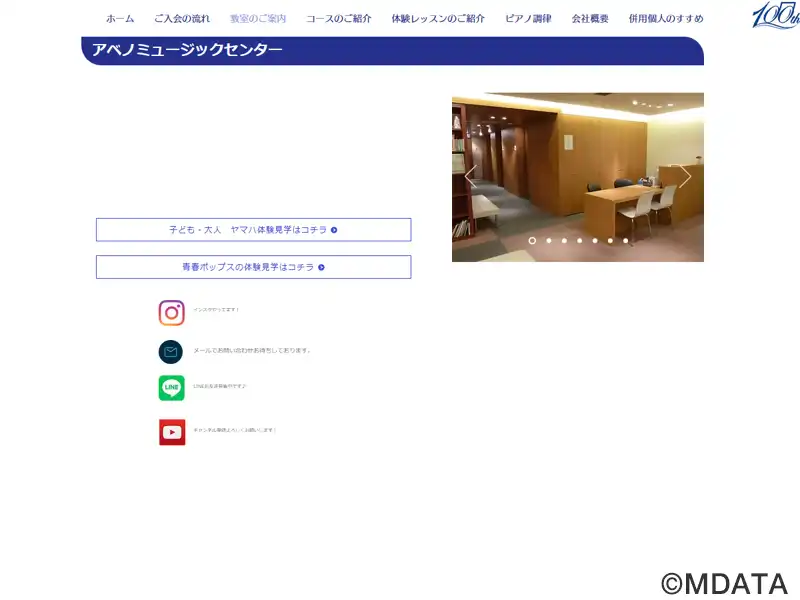Click the チャンネル登録 text beside YouTube

point(234,430)
